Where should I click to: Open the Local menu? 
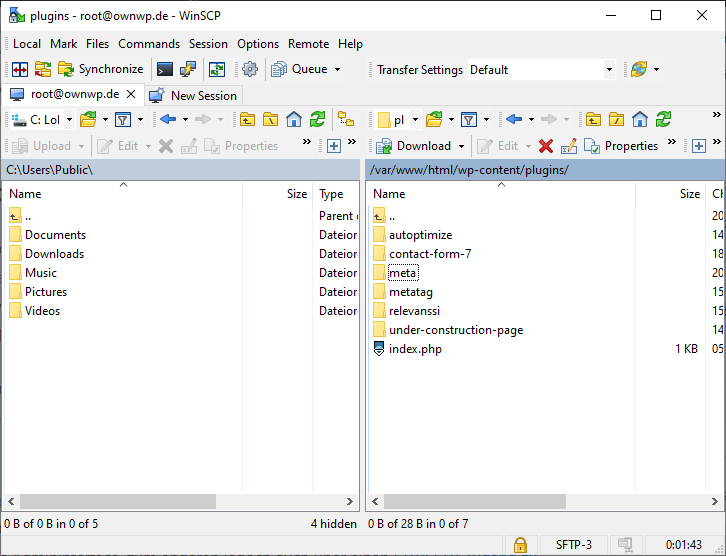coord(27,44)
